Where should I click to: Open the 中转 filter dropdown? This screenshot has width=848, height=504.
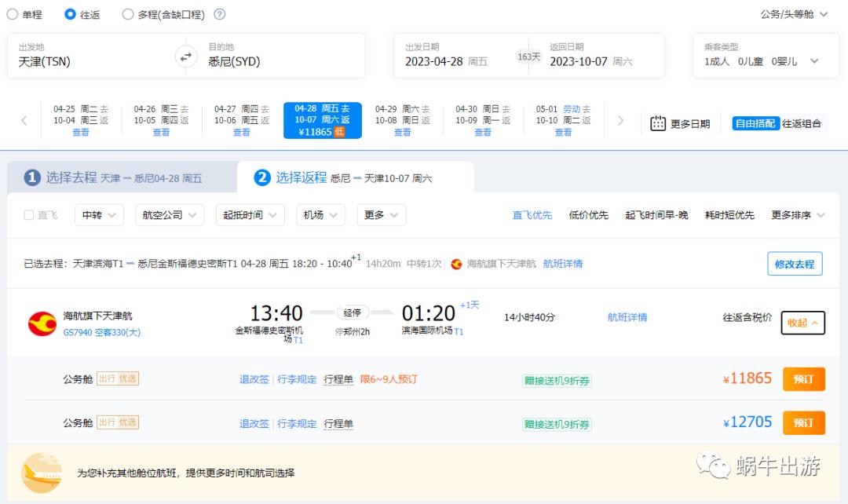[98, 214]
